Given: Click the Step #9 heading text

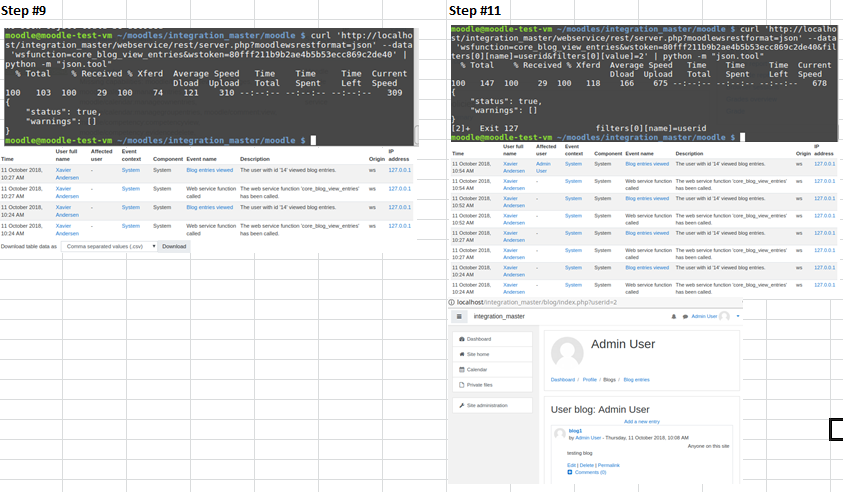Looking at the screenshot, I should coord(23,10).
